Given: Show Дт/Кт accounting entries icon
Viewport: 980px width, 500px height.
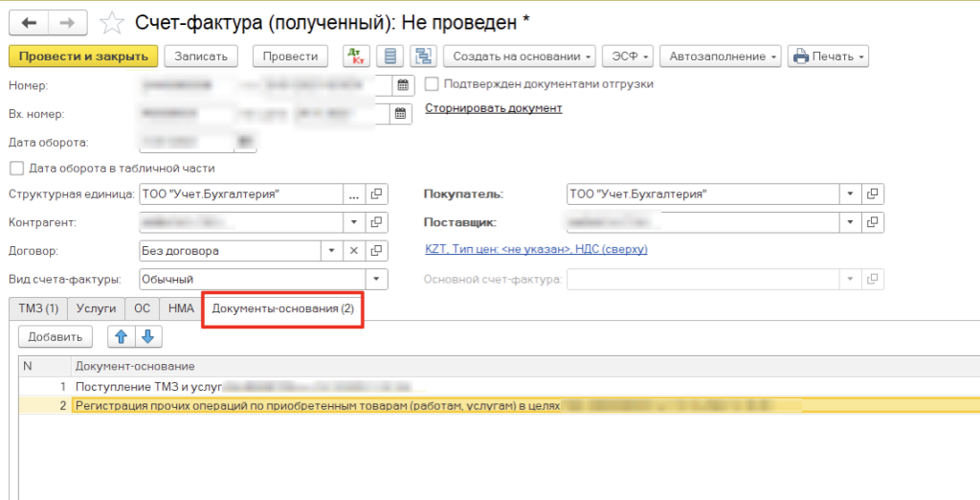Looking at the screenshot, I should pyautogui.click(x=354, y=57).
